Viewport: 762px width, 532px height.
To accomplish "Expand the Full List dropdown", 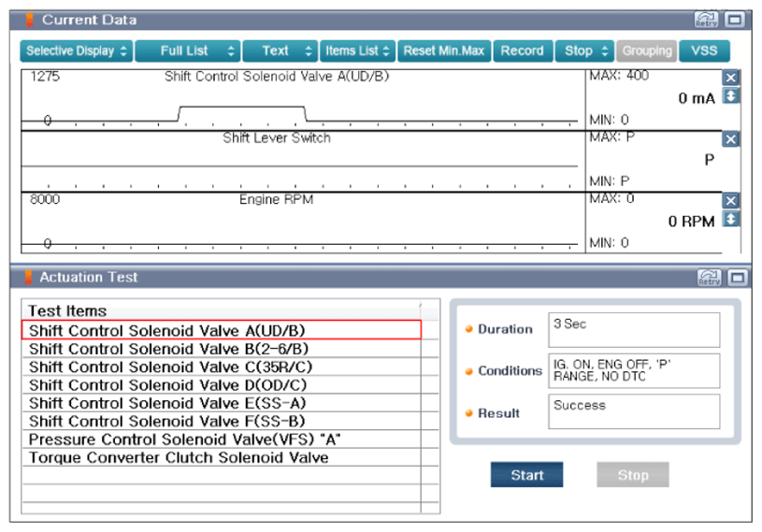I will coord(188,51).
